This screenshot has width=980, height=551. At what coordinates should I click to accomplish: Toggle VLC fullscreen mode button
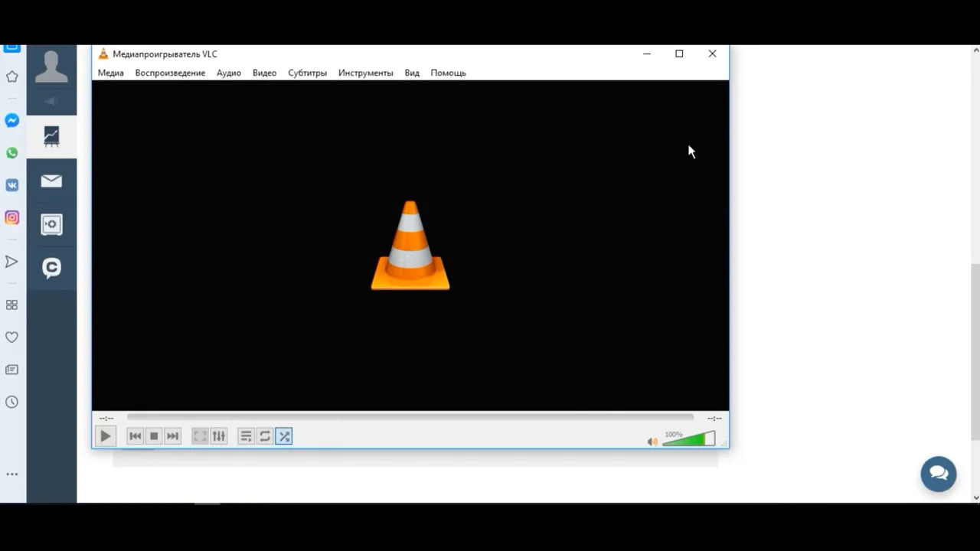point(200,436)
